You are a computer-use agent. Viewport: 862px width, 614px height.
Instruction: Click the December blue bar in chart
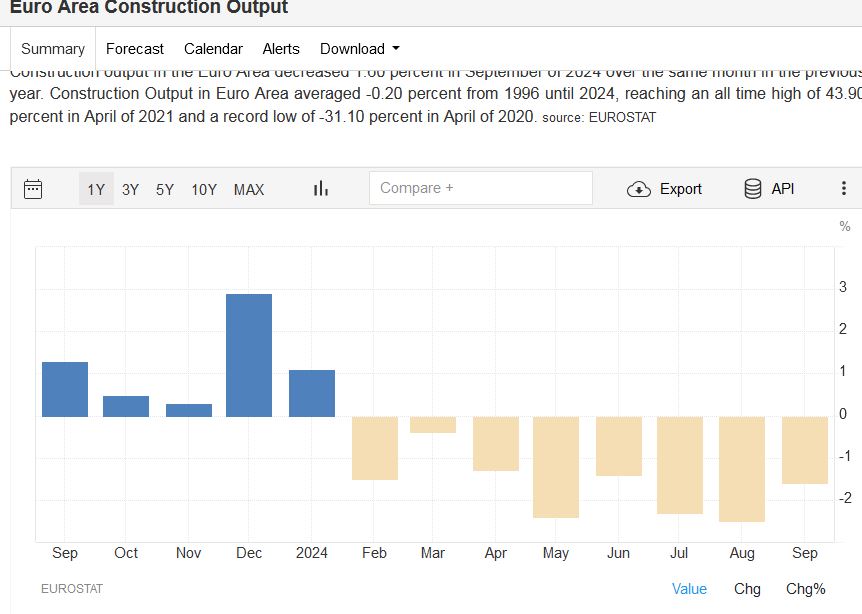click(249, 355)
